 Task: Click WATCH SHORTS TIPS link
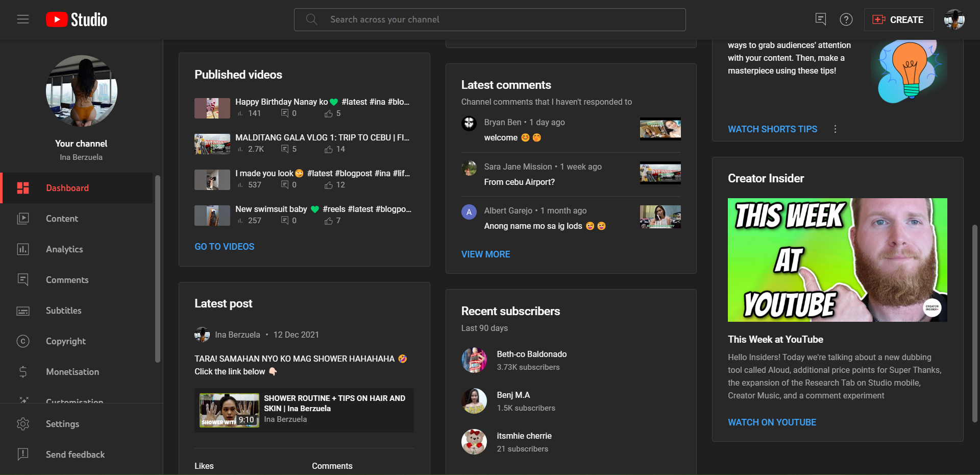pyautogui.click(x=772, y=129)
